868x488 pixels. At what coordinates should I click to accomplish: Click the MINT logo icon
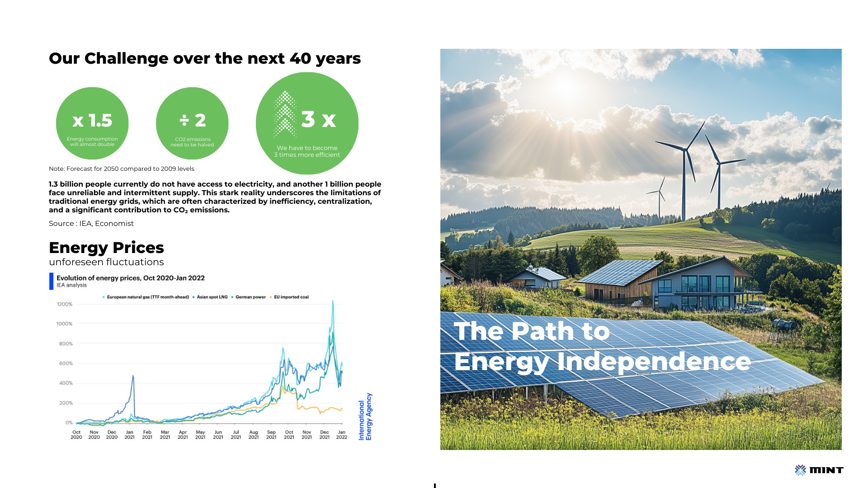pos(800,470)
